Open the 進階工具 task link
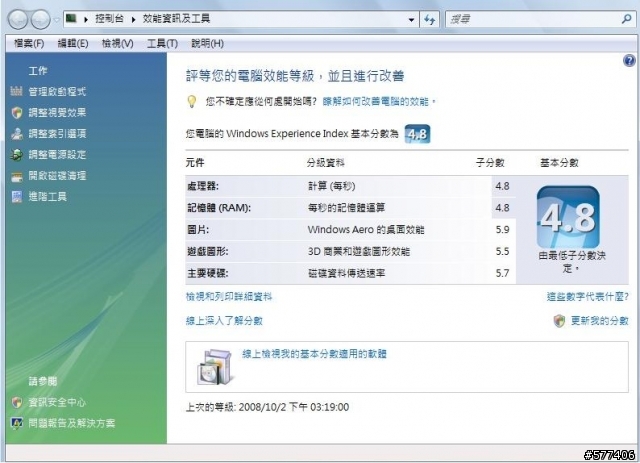Image resolution: width=640 pixels, height=463 pixels. (47, 197)
